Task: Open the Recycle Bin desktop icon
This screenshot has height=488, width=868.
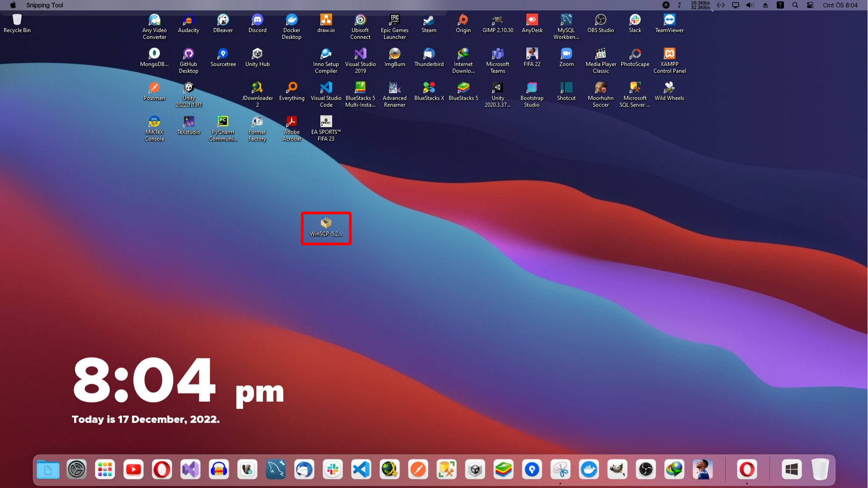Action: tap(17, 23)
